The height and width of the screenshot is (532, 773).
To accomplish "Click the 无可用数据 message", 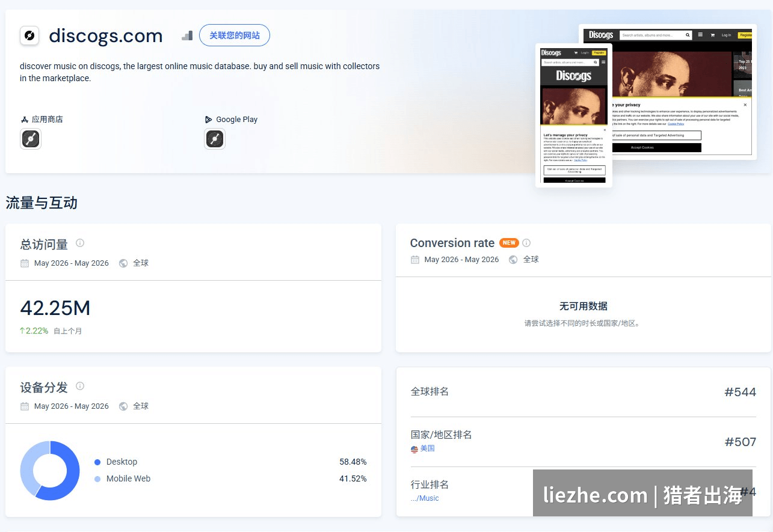I will [x=584, y=306].
